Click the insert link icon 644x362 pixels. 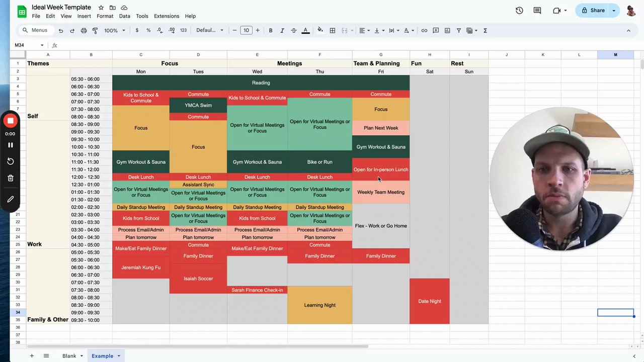point(424,31)
